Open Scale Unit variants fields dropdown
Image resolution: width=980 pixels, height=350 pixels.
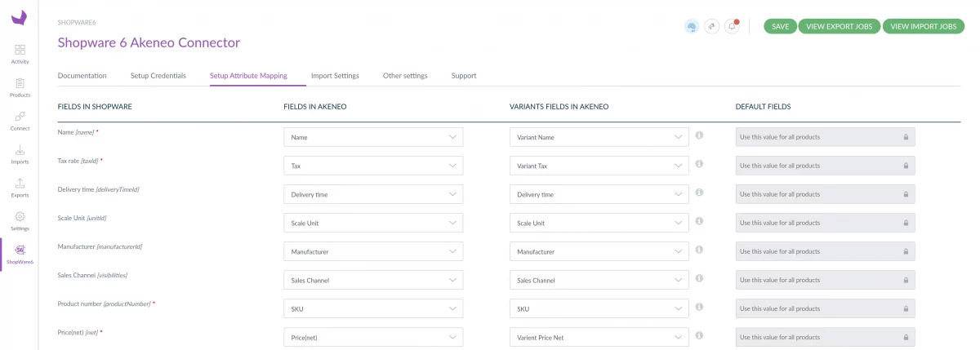599,223
